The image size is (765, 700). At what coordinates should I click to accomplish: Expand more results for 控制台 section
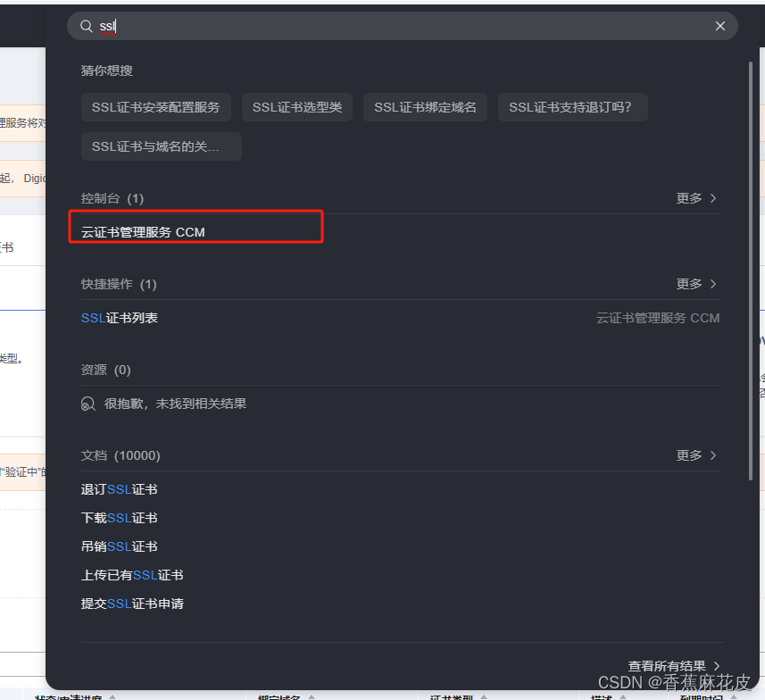696,198
